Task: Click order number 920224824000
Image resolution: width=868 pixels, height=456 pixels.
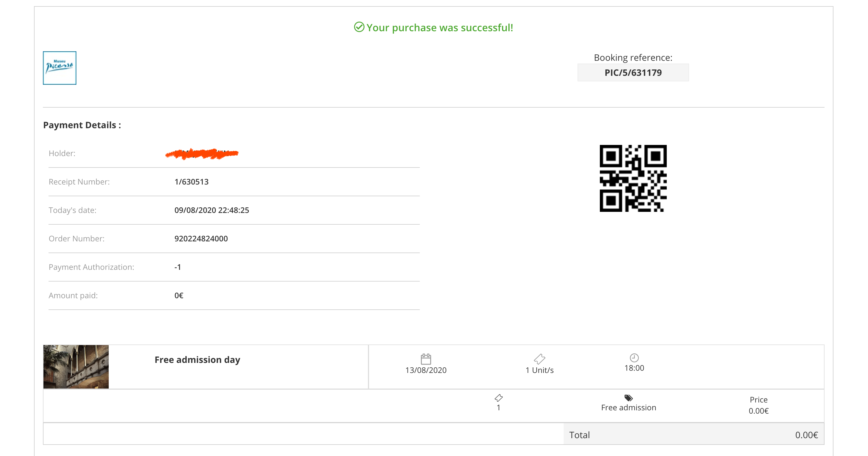Action: (x=201, y=239)
